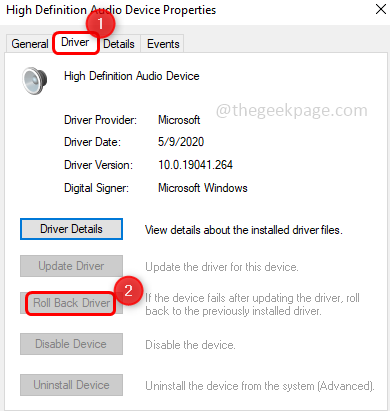
Task: Click the Roll Back Driver button
Action: coord(71,303)
